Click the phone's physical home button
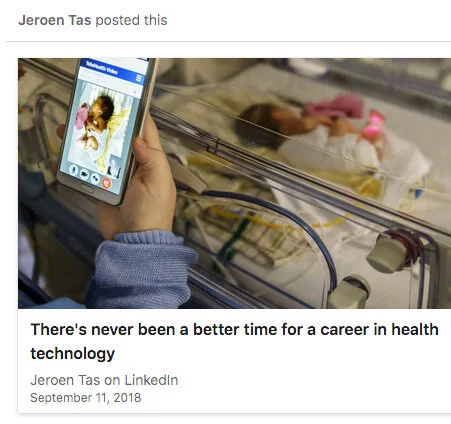451x424 pixels. click(86, 188)
